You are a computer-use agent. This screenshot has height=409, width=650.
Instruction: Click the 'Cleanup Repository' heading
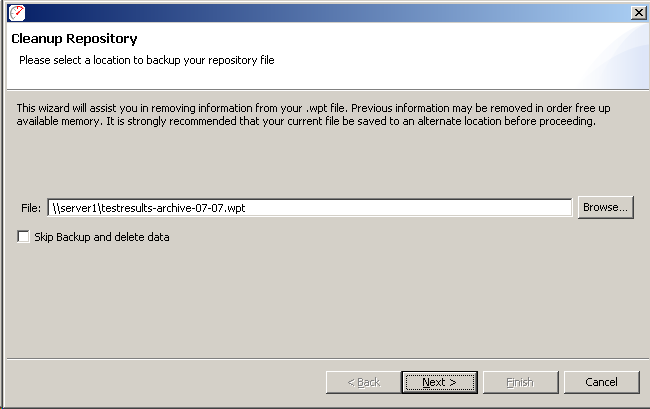click(x=74, y=39)
